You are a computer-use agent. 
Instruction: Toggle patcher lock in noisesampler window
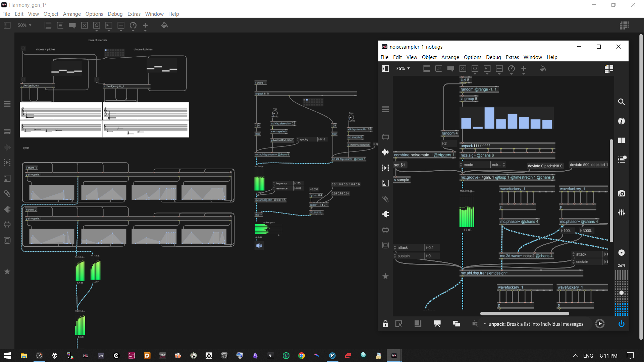[385, 324]
